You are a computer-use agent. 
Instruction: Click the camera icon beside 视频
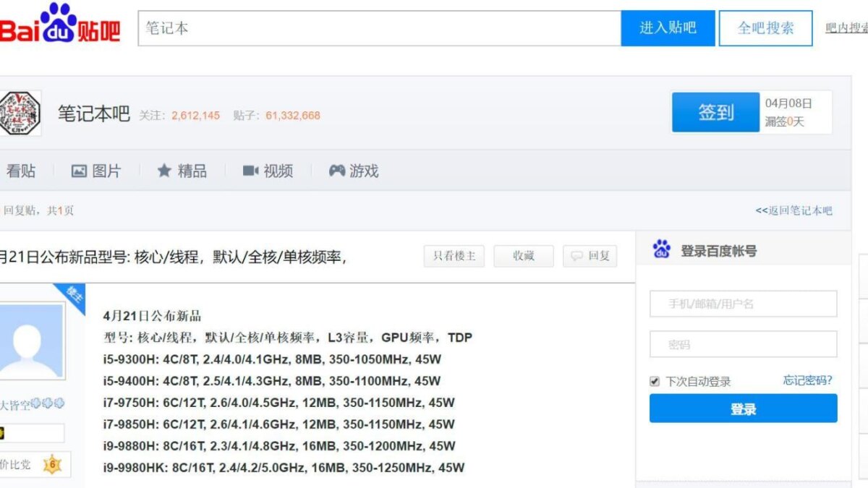[250, 171]
